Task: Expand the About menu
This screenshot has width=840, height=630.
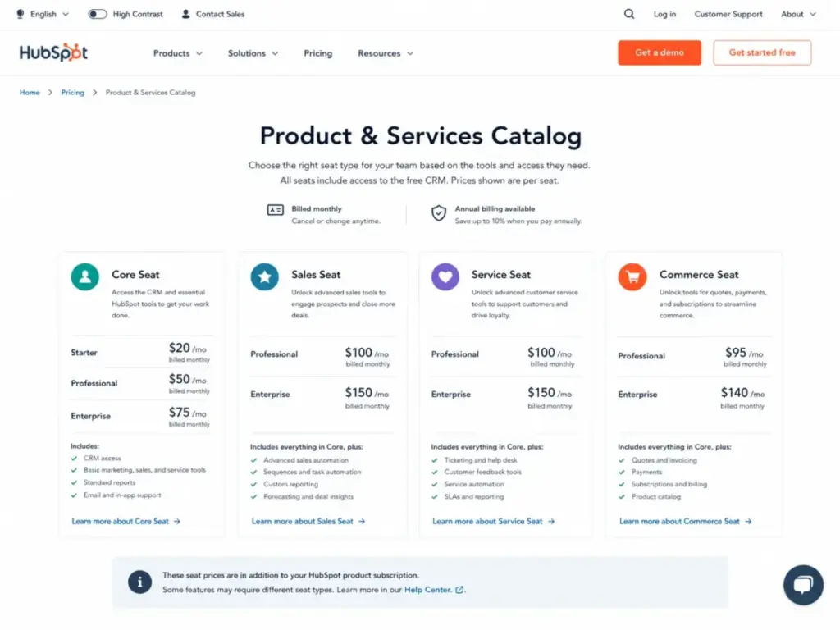Action: click(x=798, y=14)
